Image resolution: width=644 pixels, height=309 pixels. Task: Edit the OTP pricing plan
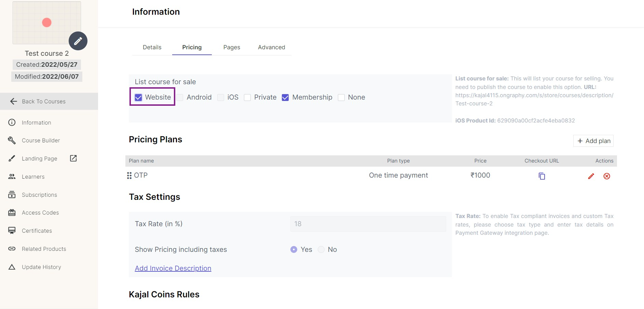pos(591,176)
